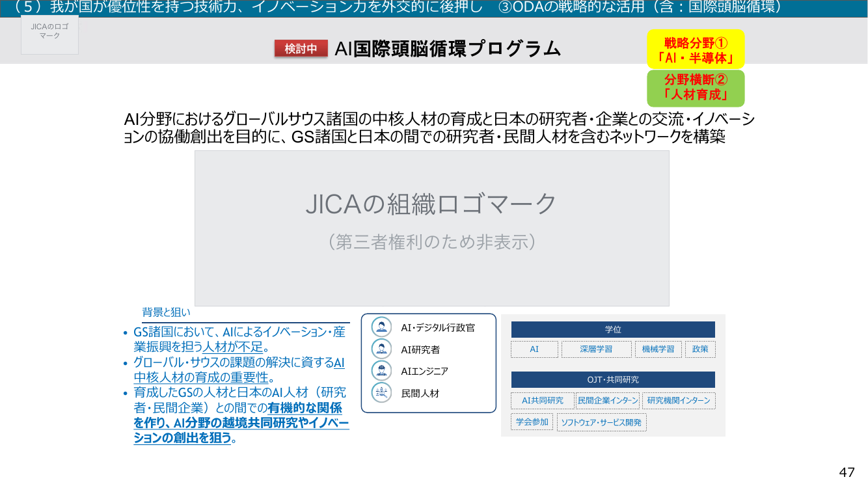The image size is (868, 488).
Task: Choose the 学会参加 box
Action: 532,422
